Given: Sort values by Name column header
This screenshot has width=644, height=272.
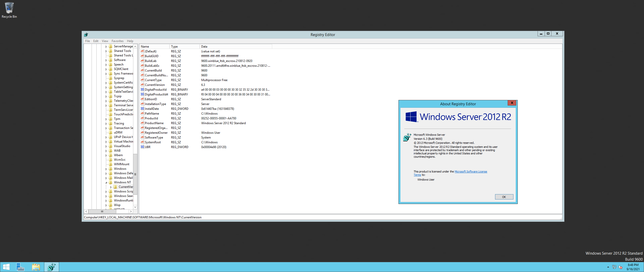Looking at the screenshot, I should [x=154, y=47].
